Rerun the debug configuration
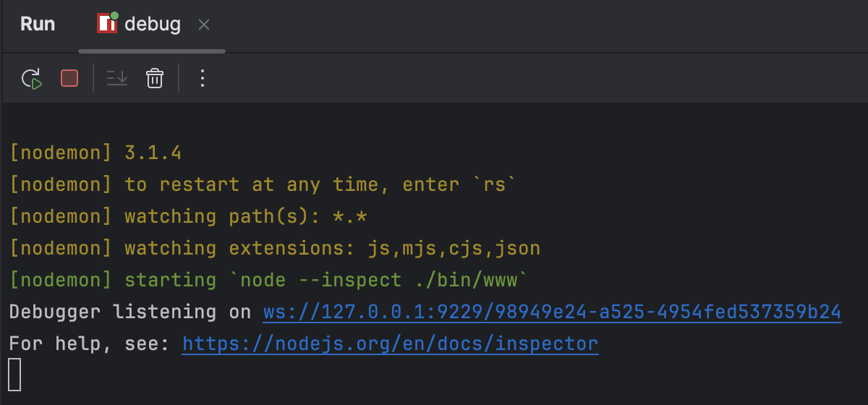 31,78
